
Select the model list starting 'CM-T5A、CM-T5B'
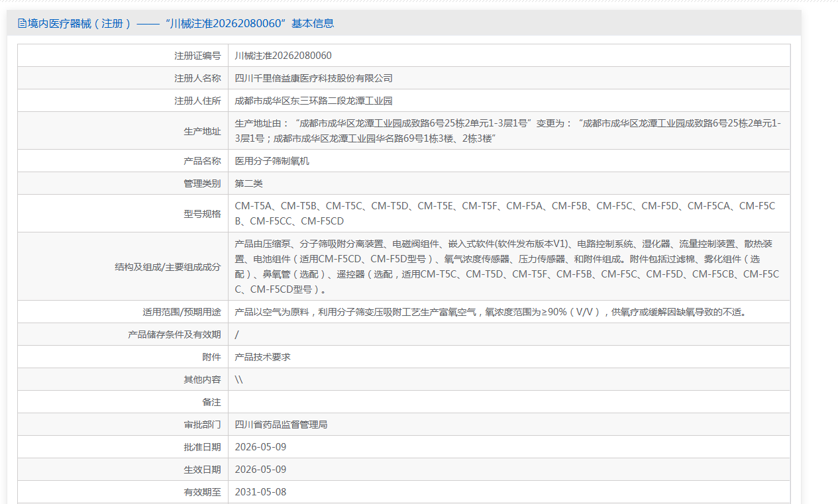[x=505, y=214]
